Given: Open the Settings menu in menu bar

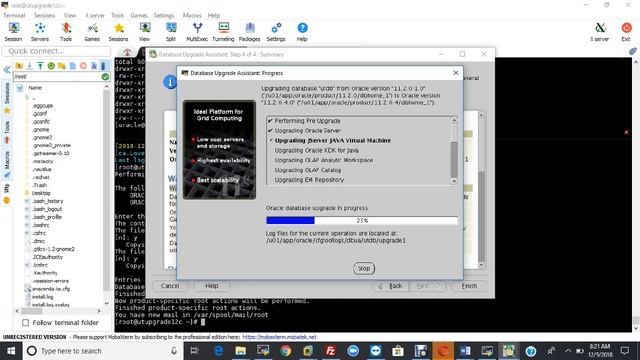Looking at the screenshot, I should coord(164,15).
